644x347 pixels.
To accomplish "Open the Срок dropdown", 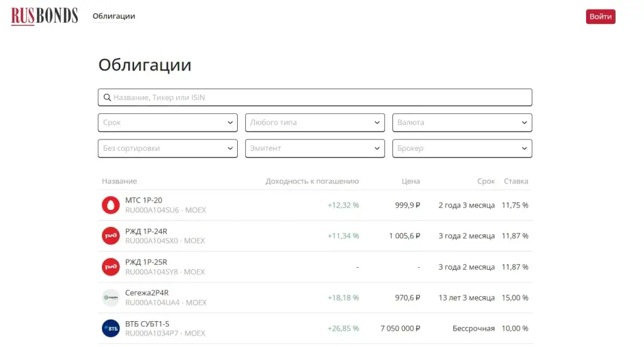I will point(167,123).
